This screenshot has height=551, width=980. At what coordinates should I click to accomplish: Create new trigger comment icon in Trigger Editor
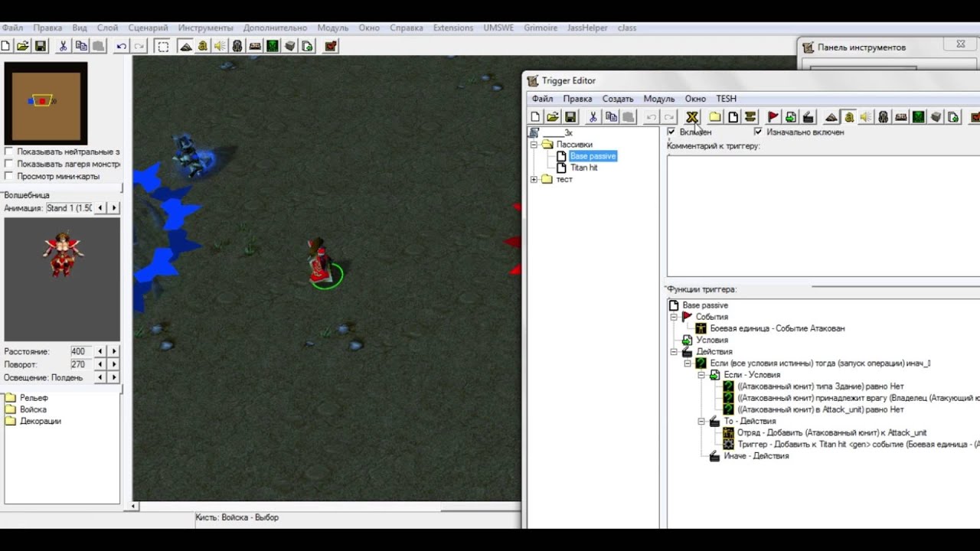tap(750, 117)
